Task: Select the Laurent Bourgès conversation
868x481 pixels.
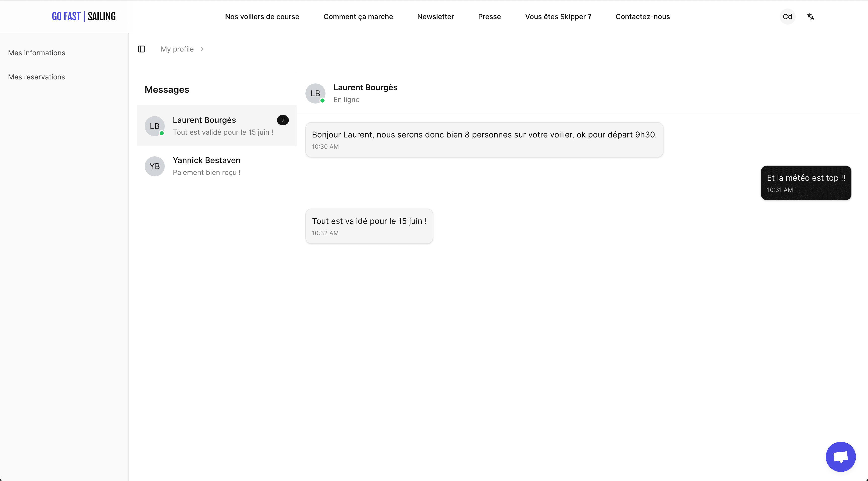Action: click(216, 126)
